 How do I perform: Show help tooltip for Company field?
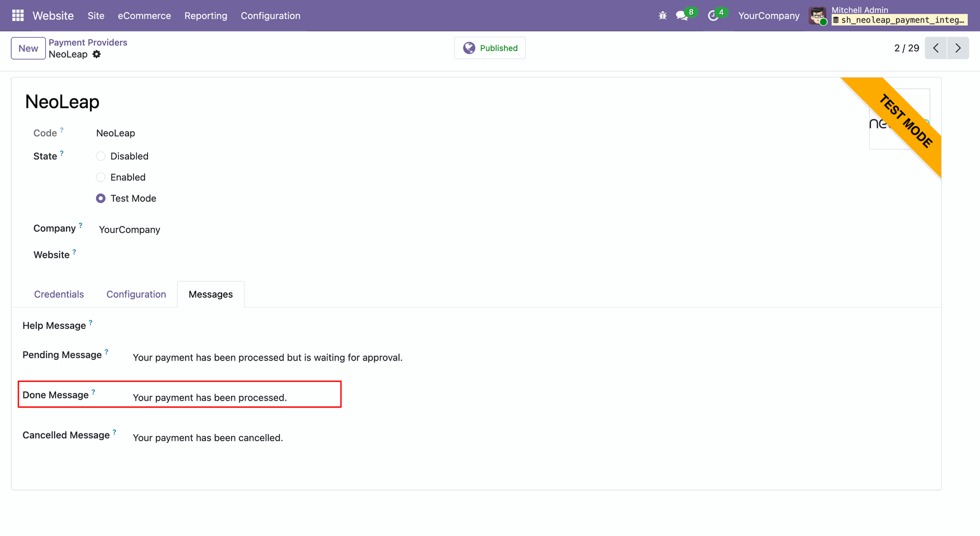(81, 225)
